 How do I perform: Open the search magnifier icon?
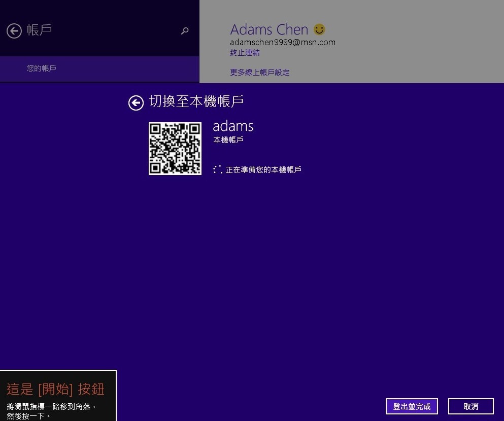tap(185, 31)
